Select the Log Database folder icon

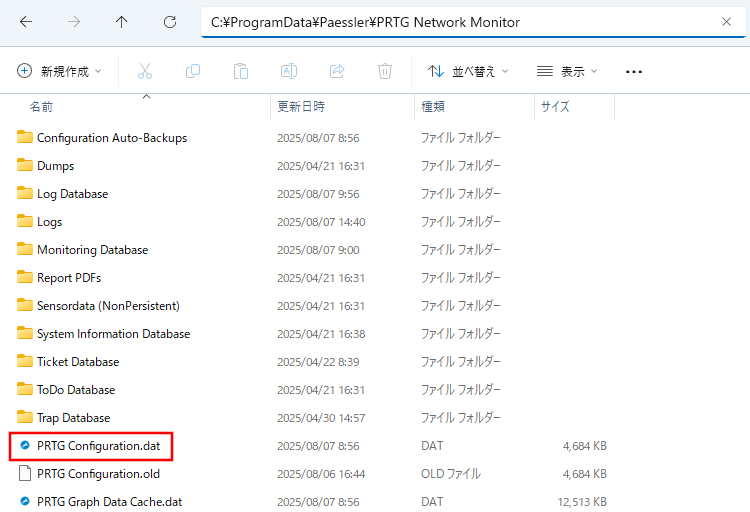25,193
